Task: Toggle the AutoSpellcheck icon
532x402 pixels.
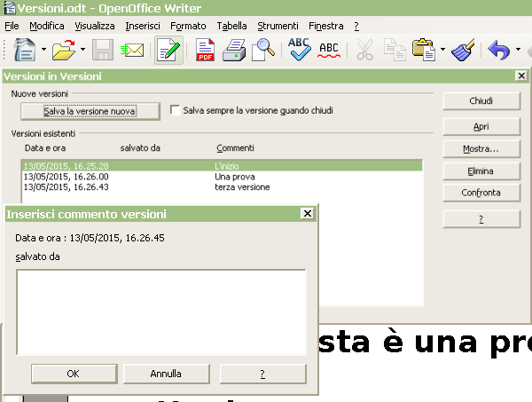Action: coord(329,51)
